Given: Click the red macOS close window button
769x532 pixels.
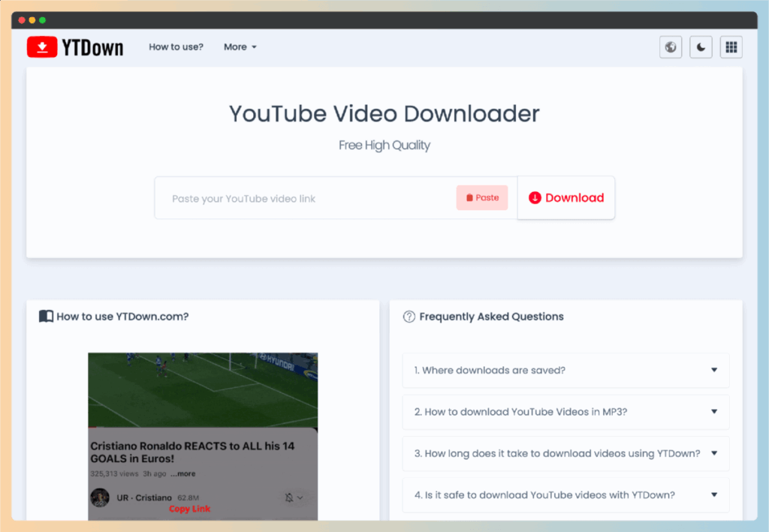Looking at the screenshot, I should point(22,20).
